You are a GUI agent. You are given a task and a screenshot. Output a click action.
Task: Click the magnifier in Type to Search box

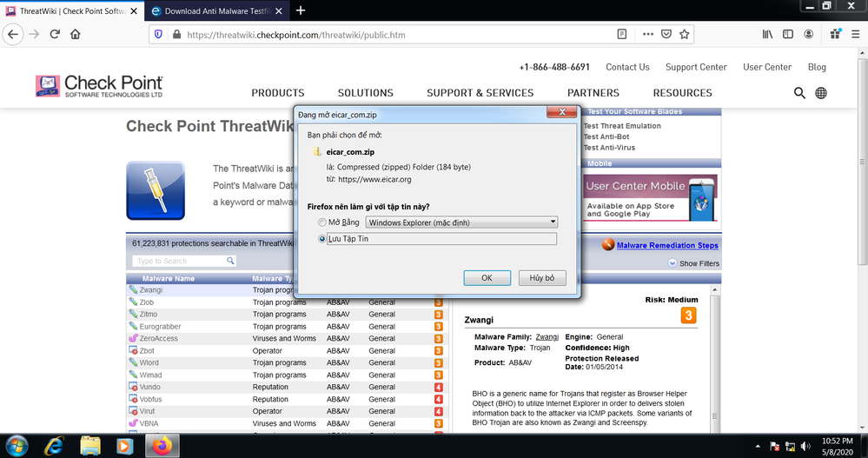click(230, 261)
